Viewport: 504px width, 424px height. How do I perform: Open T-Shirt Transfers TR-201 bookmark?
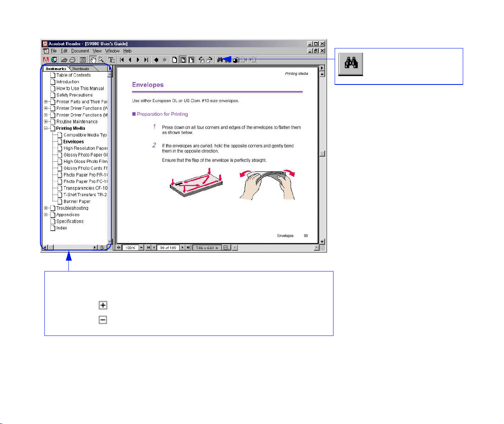[x=85, y=195]
